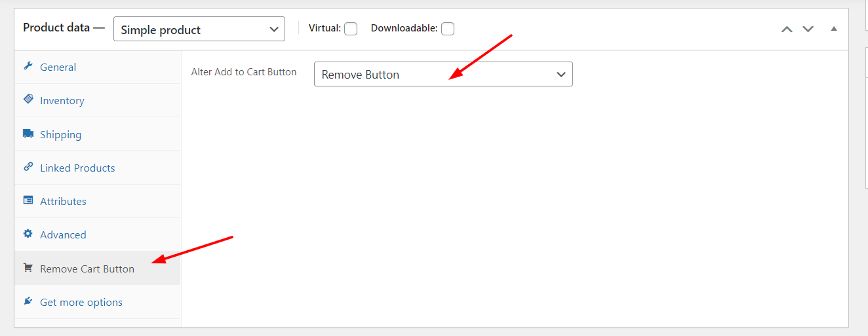The height and width of the screenshot is (336, 868).
Task: Switch to the Inventory tab
Action: coord(98,100)
